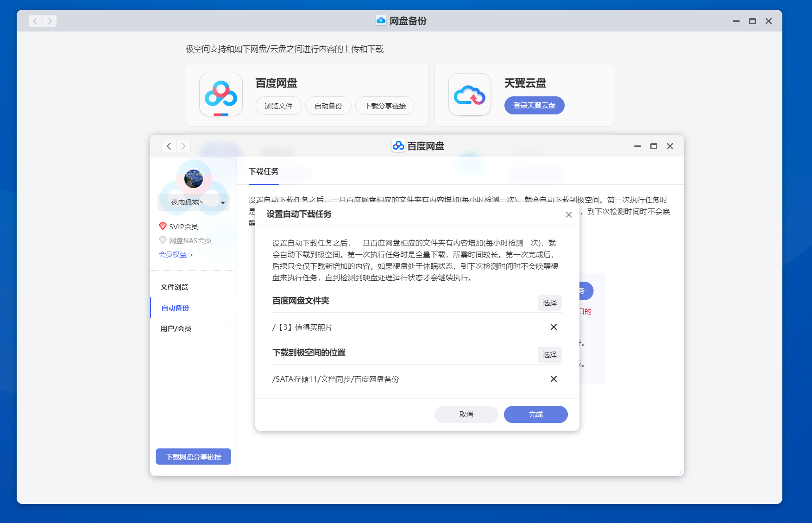Click 选择 next to 百度网盘文件夹
This screenshot has height=523, width=812.
549,302
